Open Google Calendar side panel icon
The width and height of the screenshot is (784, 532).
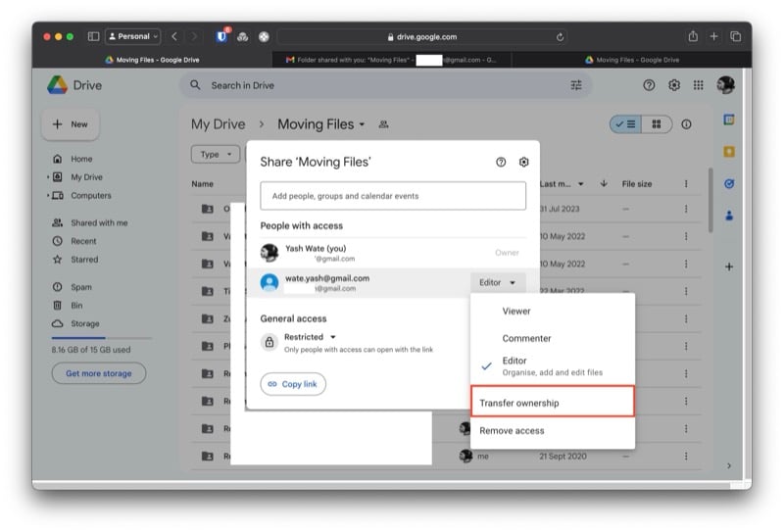pos(729,120)
